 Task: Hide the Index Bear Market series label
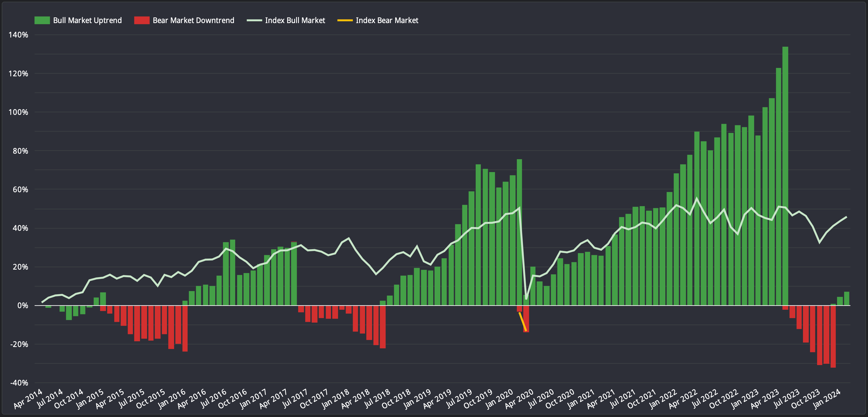click(387, 20)
